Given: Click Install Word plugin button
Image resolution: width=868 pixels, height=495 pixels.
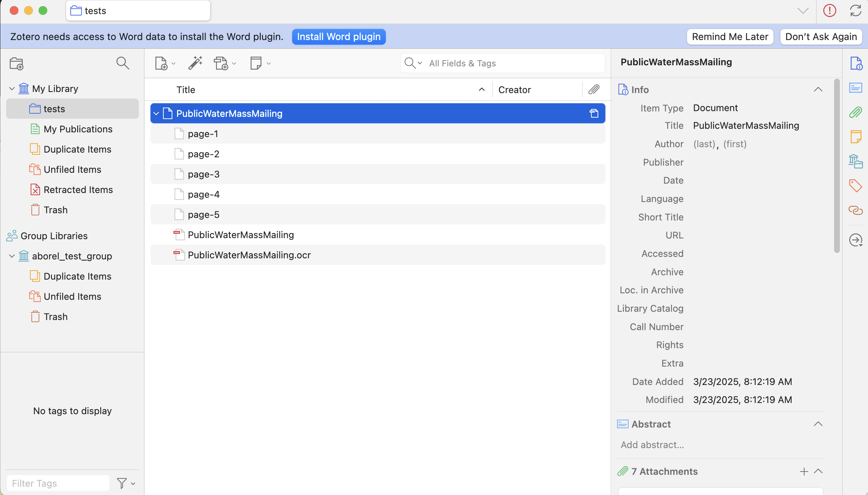Looking at the screenshot, I should (338, 37).
